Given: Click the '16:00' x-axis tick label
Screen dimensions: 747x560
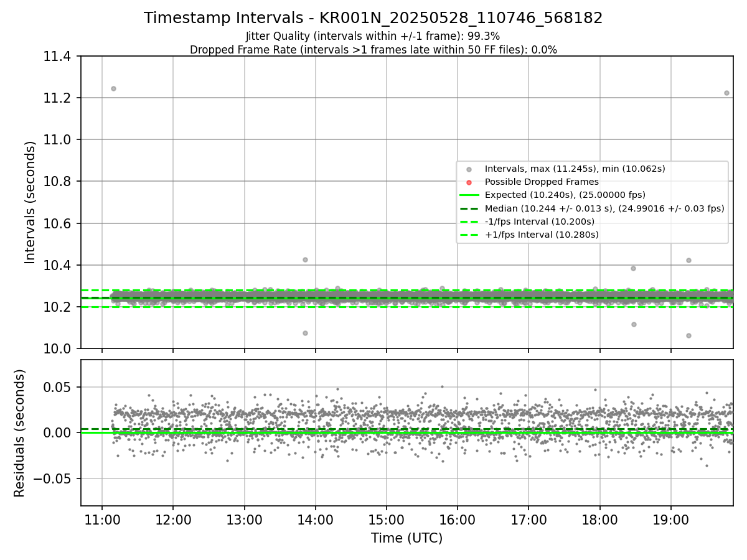Looking at the screenshot, I should [458, 519].
